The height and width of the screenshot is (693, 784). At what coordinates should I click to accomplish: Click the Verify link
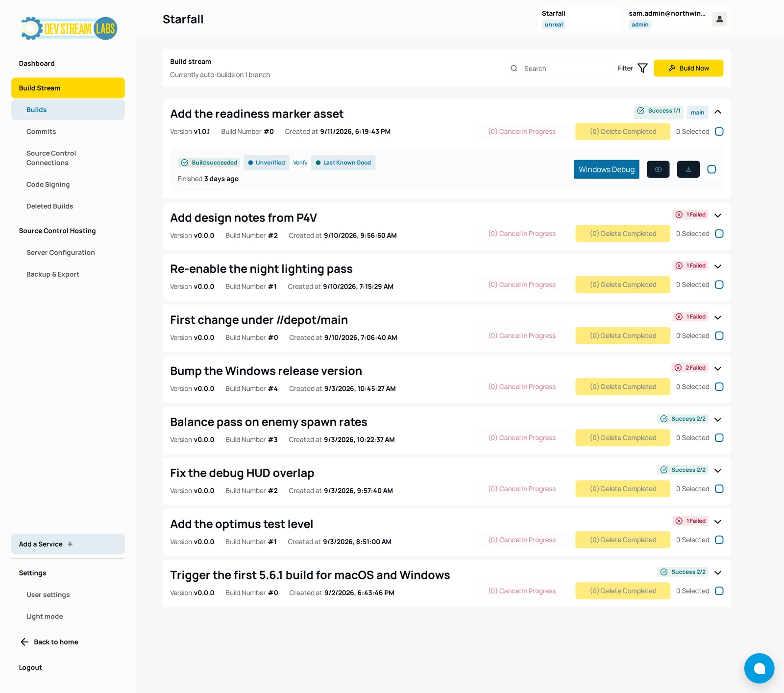coord(300,163)
